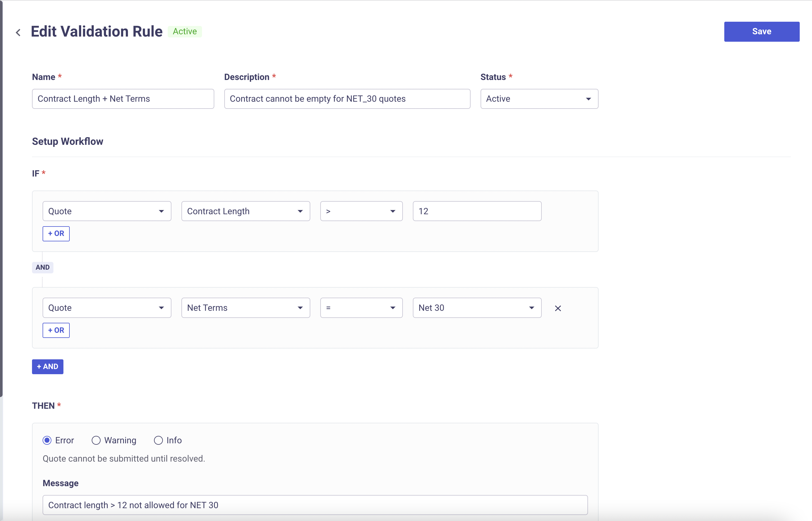This screenshot has width=812, height=521.
Task: Open the Net 30 value dropdown
Action: pyautogui.click(x=477, y=308)
